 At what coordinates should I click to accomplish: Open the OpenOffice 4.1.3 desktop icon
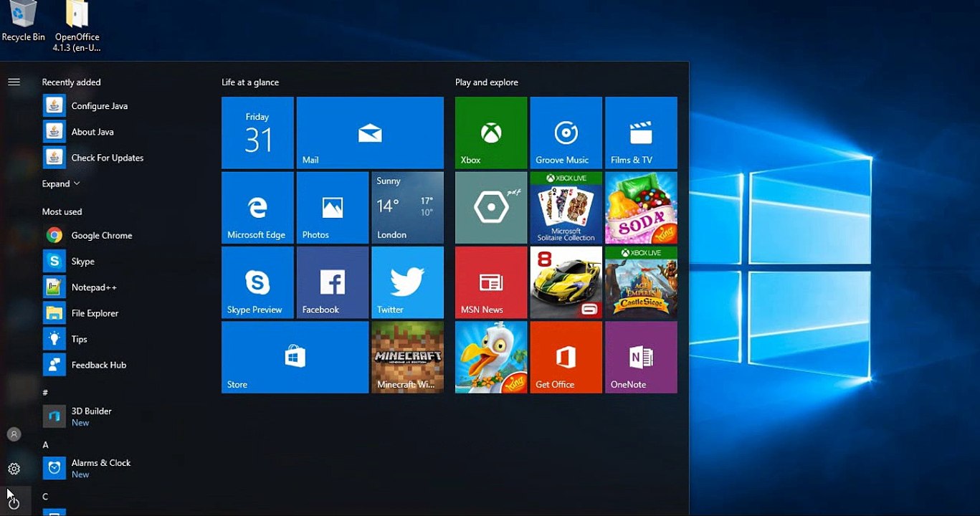point(77,26)
